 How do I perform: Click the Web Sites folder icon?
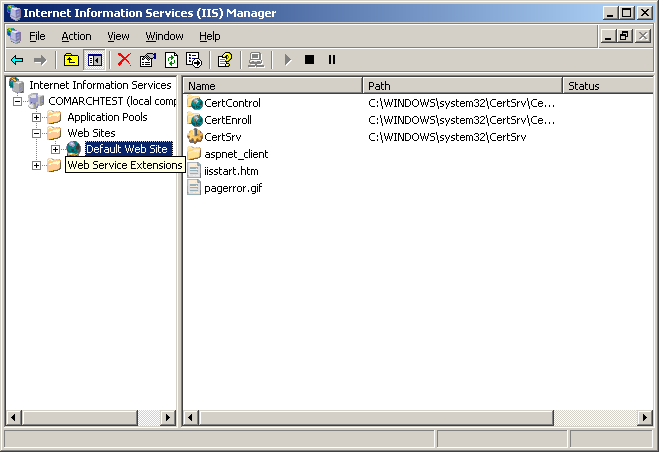pos(54,133)
